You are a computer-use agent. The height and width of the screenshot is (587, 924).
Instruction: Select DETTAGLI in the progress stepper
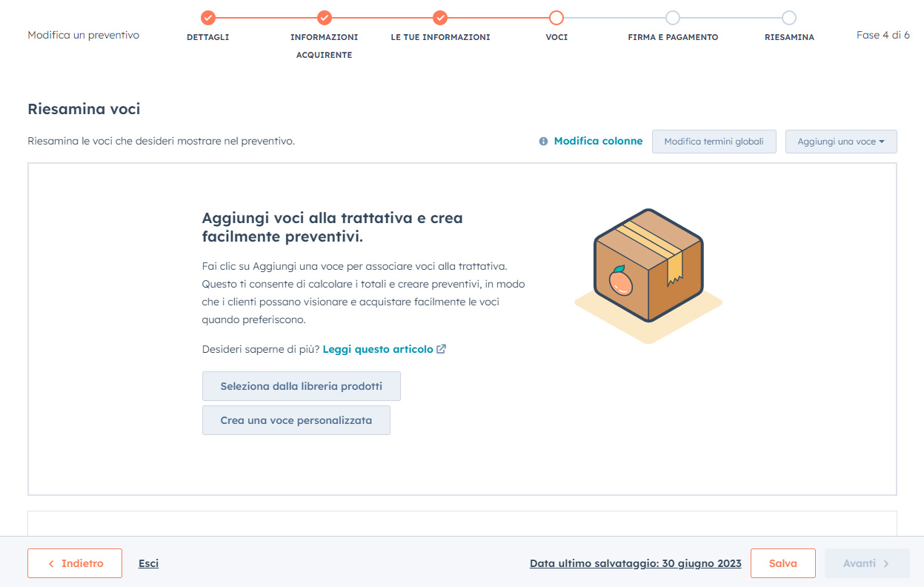[208, 36]
